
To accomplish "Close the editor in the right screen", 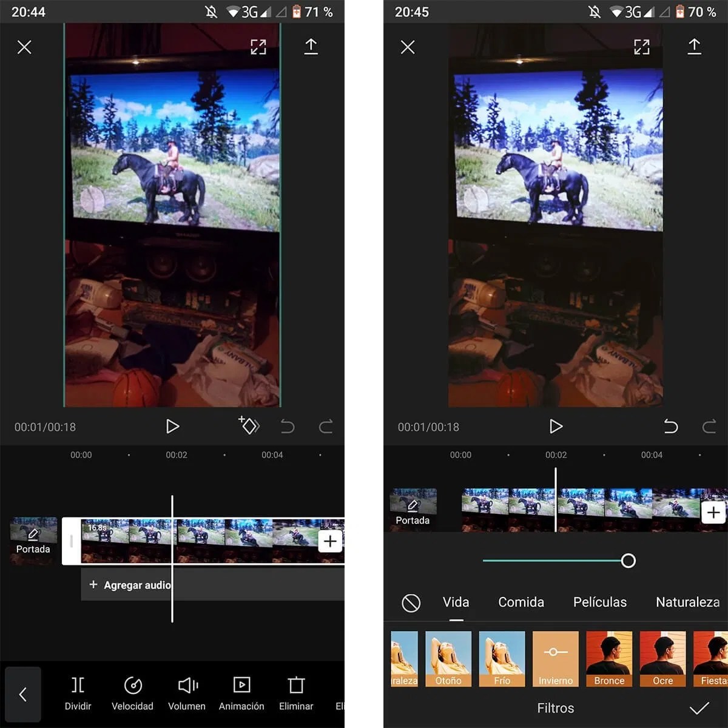I will coord(408,47).
